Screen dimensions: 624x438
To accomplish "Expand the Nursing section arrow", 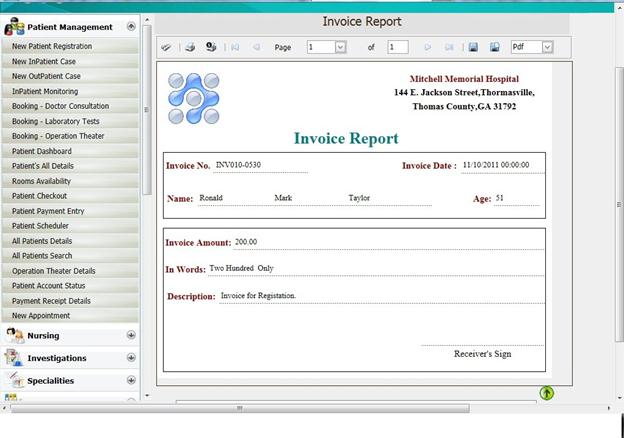I will coord(131,336).
